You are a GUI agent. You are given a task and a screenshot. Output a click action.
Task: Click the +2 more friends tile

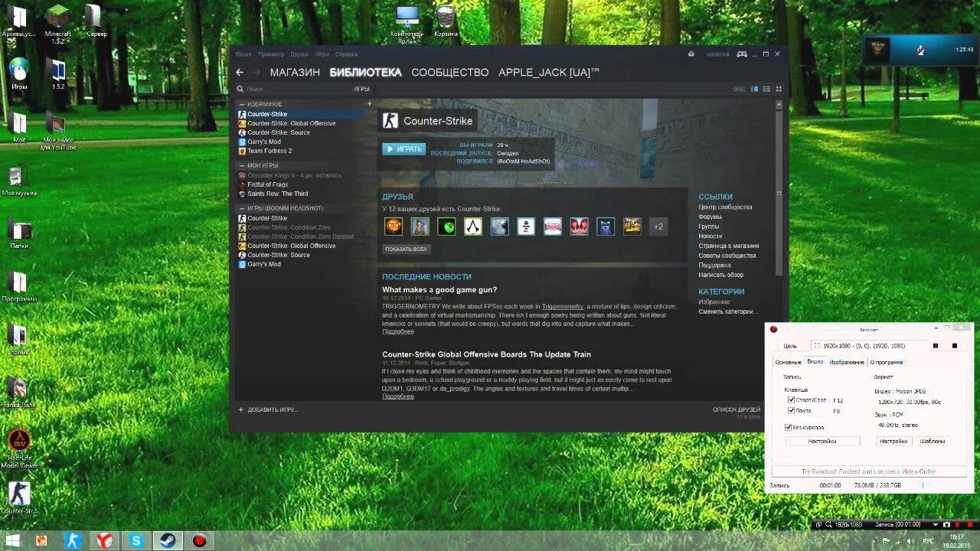coord(658,227)
